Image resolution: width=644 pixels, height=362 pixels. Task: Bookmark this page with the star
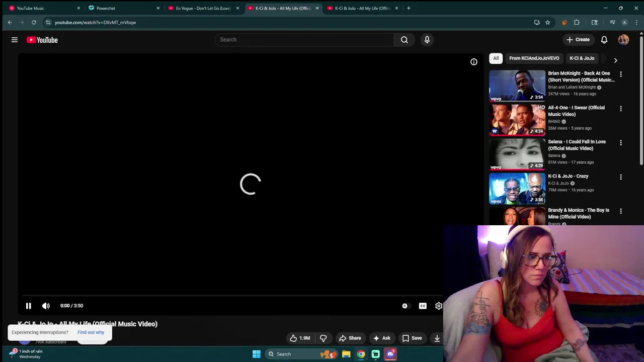click(x=547, y=22)
